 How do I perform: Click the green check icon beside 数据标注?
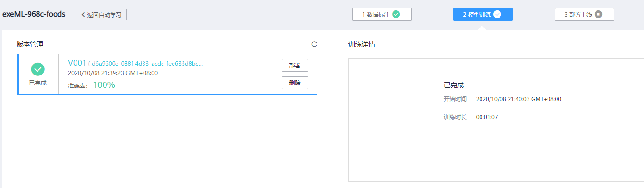396,14
